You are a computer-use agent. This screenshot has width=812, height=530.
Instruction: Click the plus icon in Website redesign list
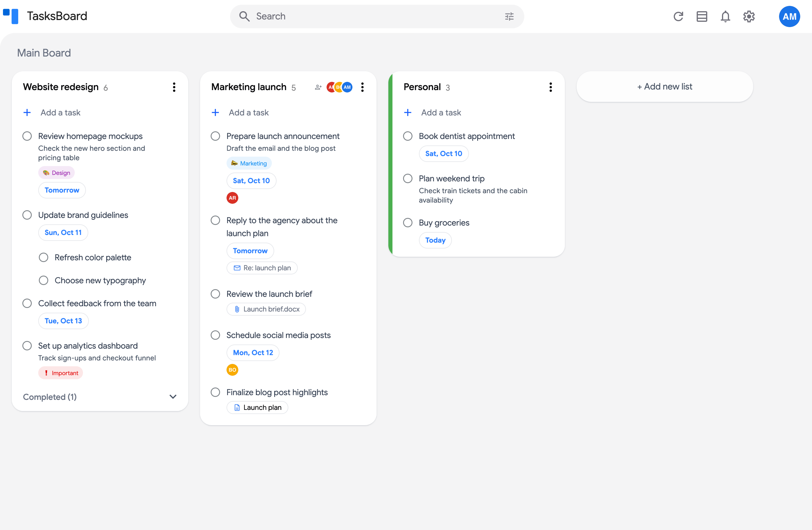point(27,112)
